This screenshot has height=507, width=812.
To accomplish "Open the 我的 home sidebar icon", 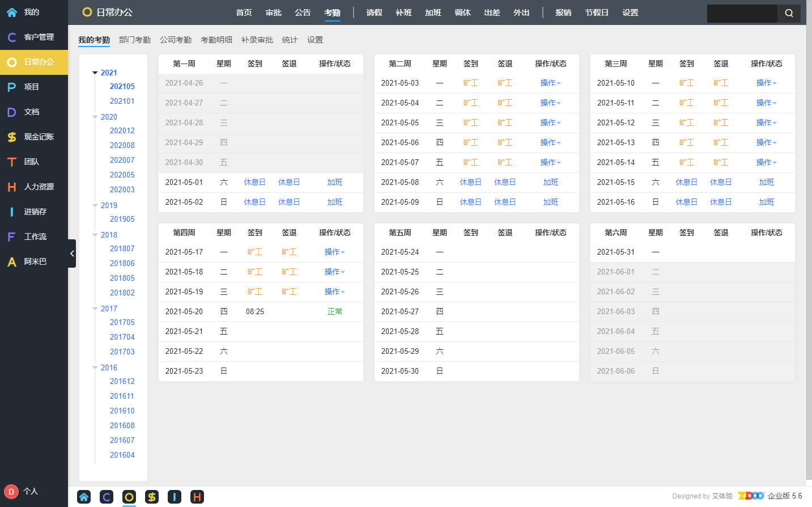I will point(12,12).
